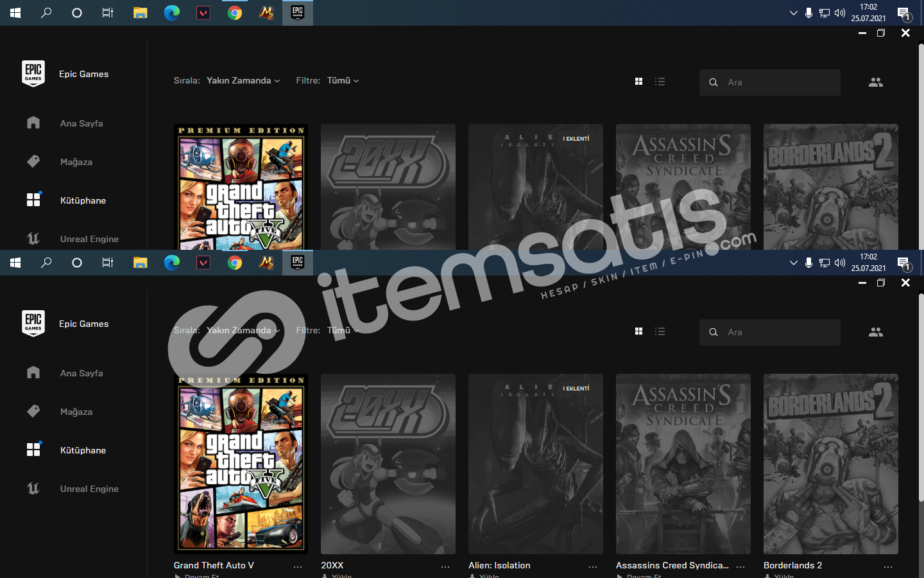Click the 'Alien: Isolation' title text
The image size is (924, 578).
click(x=499, y=565)
